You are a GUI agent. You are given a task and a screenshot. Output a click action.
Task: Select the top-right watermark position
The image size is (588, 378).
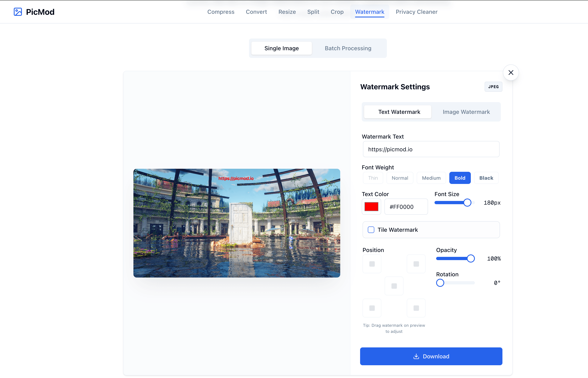coord(416,264)
